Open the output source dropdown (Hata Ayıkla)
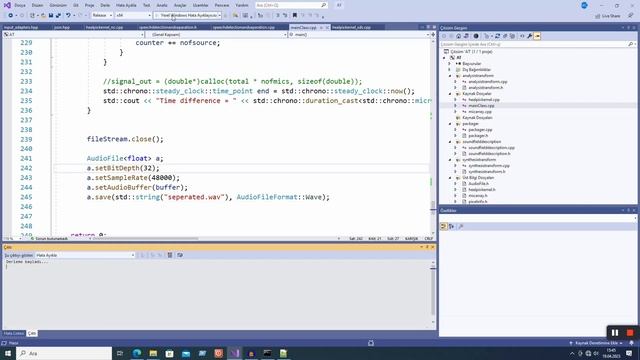640x360 pixels. (x=85, y=255)
